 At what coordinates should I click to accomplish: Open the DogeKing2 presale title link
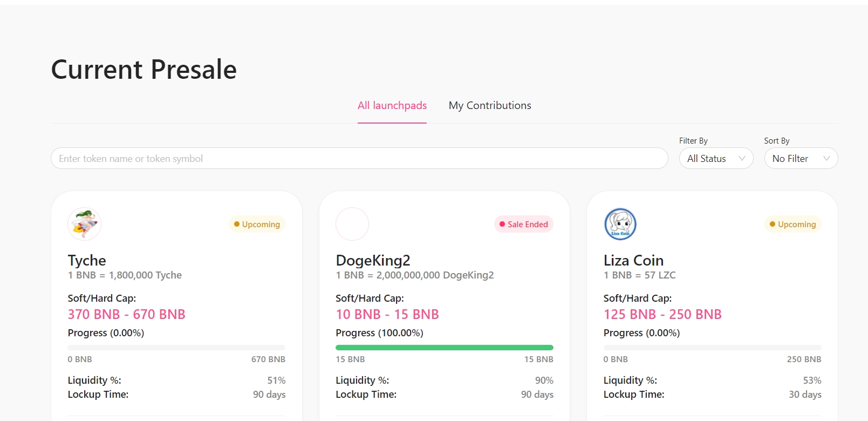[x=373, y=261]
